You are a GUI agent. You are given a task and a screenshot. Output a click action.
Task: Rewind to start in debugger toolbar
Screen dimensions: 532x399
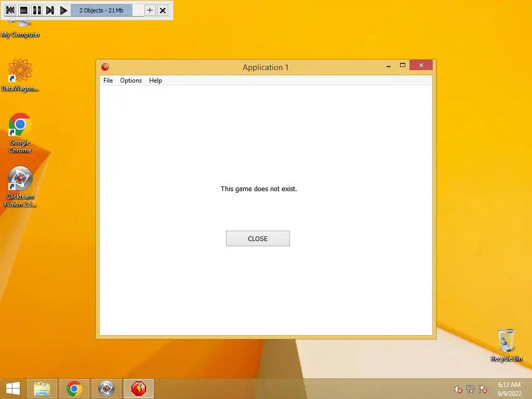pos(10,10)
